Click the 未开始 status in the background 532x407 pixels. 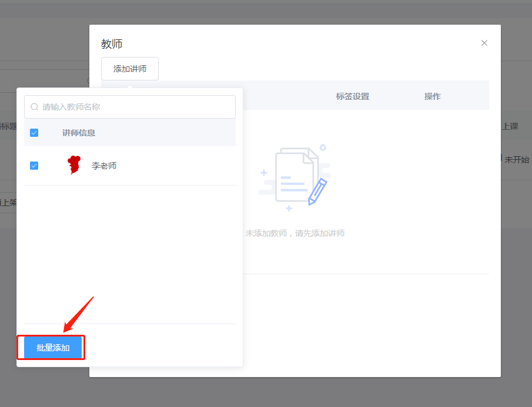[x=516, y=159]
